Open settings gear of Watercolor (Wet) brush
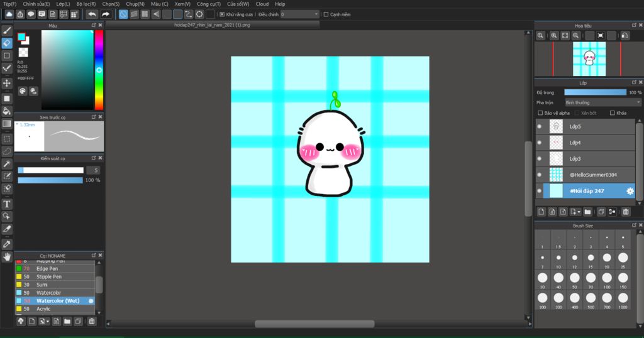The width and height of the screenshot is (644, 338). coord(91,301)
